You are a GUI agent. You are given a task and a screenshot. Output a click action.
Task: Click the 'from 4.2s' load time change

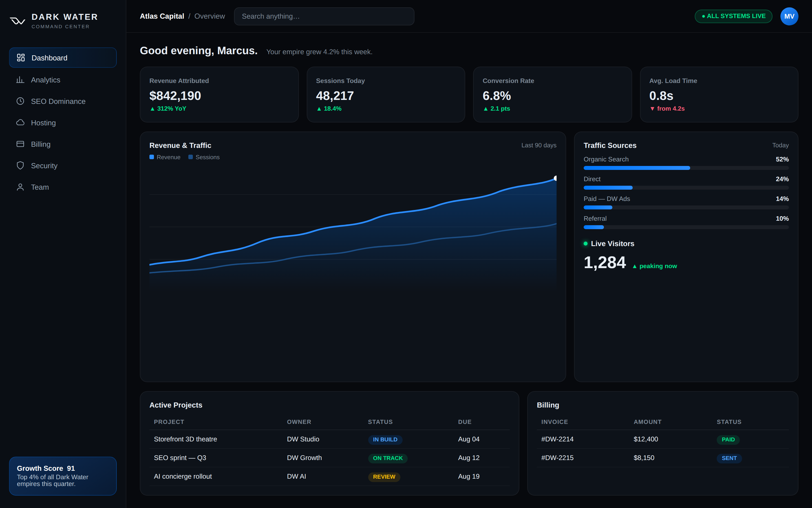[x=667, y=109]
